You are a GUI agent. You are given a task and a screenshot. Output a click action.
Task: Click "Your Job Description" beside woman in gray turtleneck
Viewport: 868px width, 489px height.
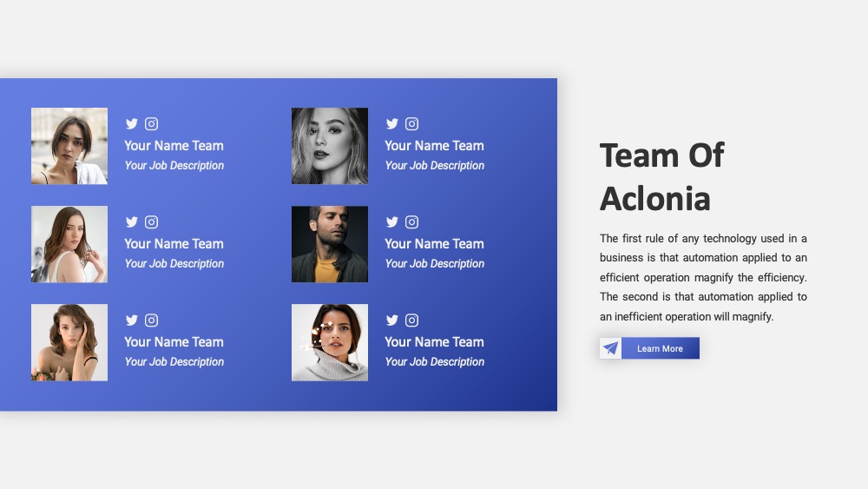click(x=435, y=361)
